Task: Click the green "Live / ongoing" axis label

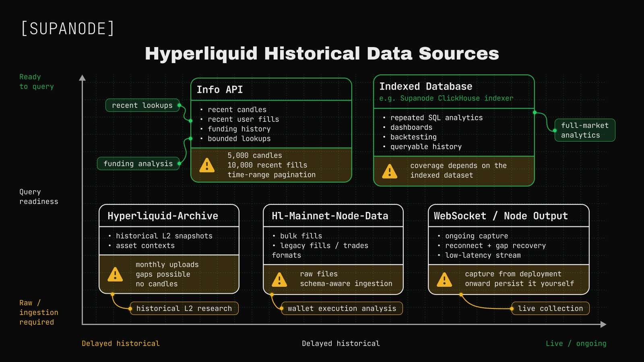Action: point(576,343)
